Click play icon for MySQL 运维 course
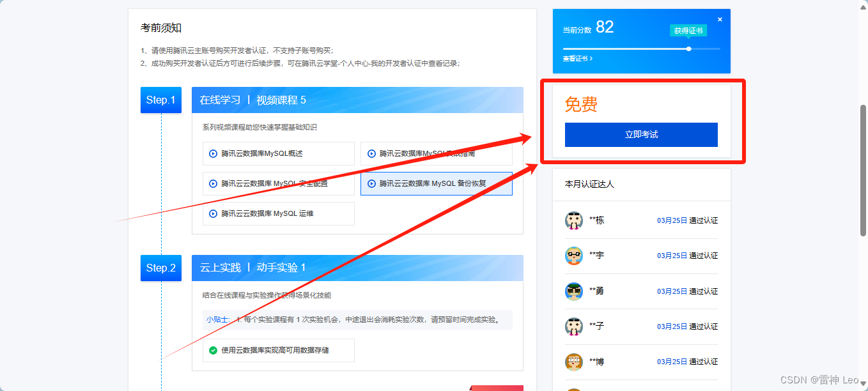This screenshot has width=868, height=391. click(x=213, y=213)
